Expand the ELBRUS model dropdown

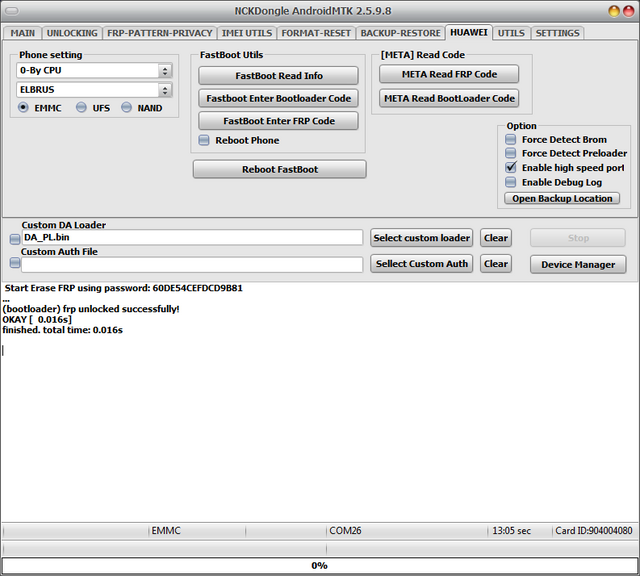(94, 90)
